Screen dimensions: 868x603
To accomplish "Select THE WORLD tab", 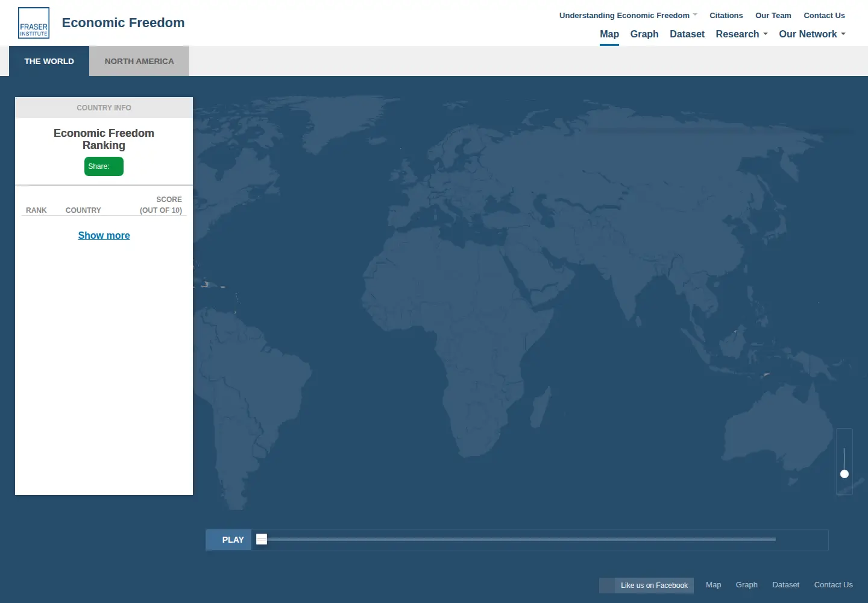I will pyautogui.click(x=49, y=61).
